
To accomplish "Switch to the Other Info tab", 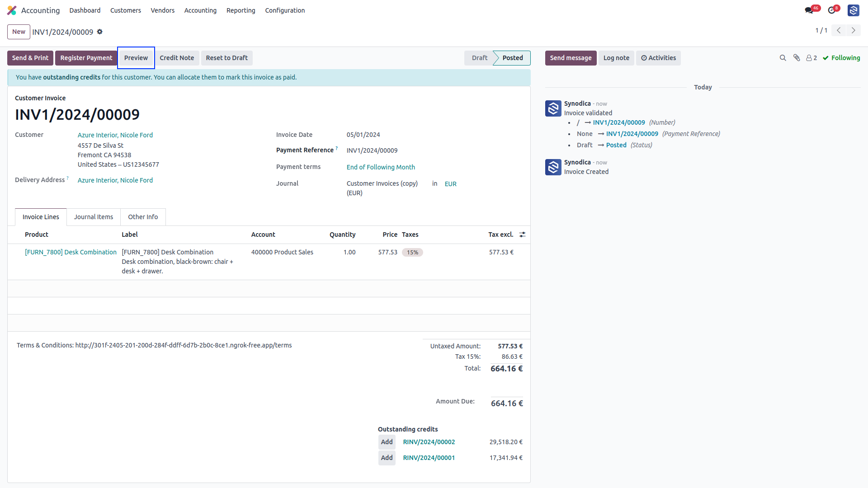I will [x=143, y=217].
